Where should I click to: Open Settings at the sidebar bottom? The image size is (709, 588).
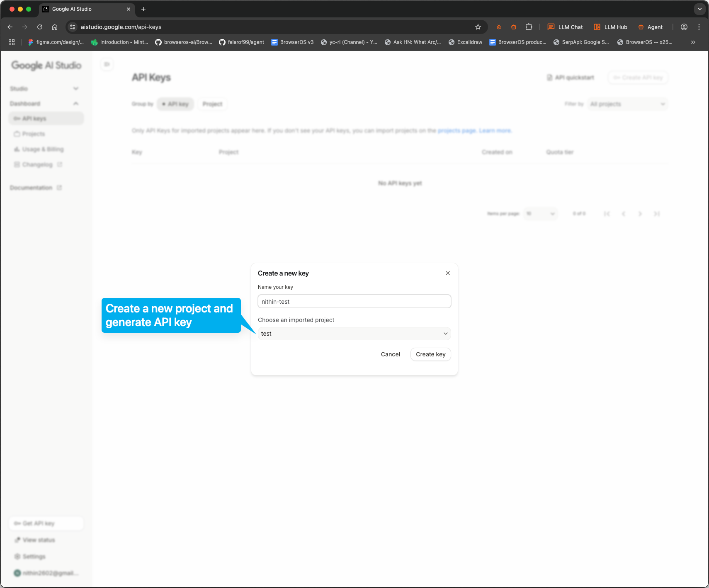[x=34, y=556]
